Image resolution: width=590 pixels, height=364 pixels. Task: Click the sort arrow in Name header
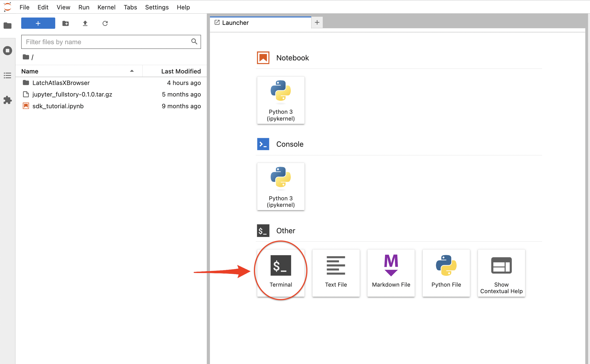[x=132, y=71]
